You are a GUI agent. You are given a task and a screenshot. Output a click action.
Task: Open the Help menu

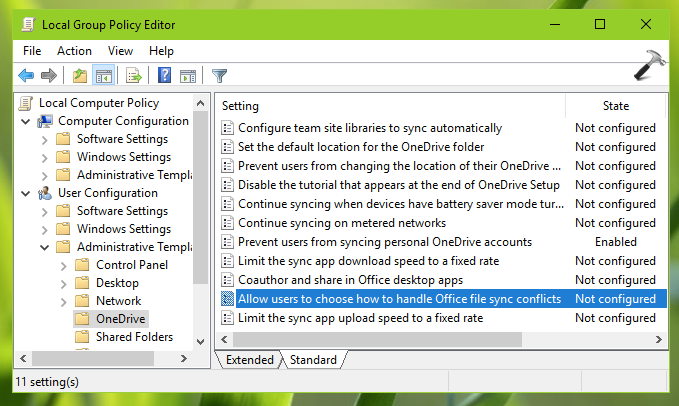tap(161, 51)
